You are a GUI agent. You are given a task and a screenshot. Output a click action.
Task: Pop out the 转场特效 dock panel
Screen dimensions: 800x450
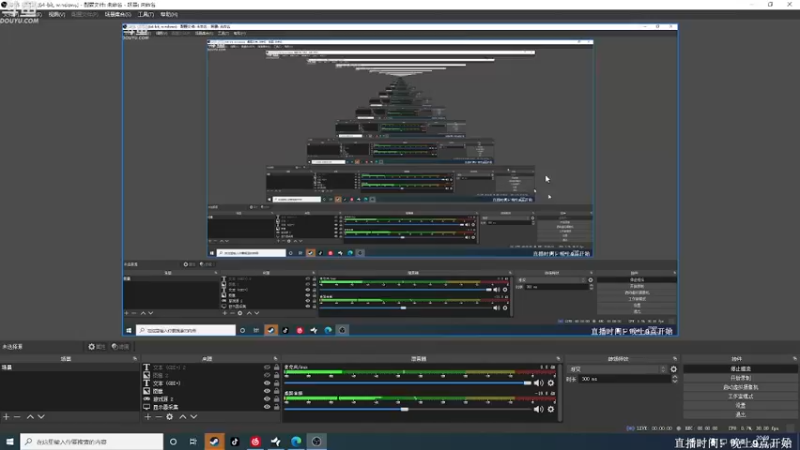click(675, 359)
